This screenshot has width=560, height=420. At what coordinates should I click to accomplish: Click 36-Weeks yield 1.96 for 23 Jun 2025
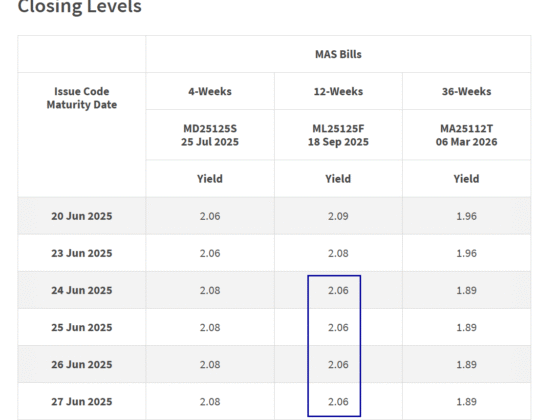coord(466,253)
